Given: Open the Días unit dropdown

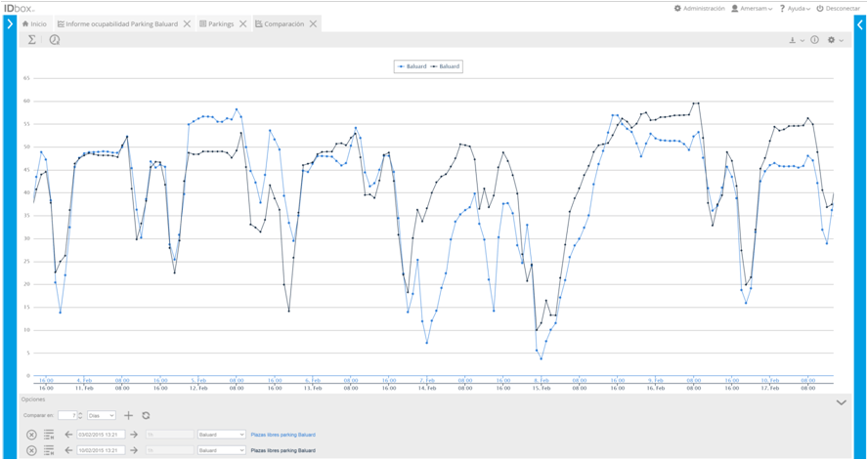Looking at the screenshot, I should tap(101, 416).
